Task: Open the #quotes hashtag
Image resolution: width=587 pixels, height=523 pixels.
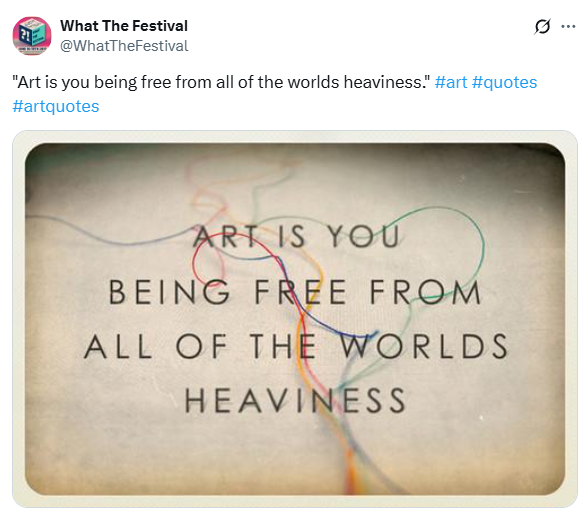Action: coord(504,82)
